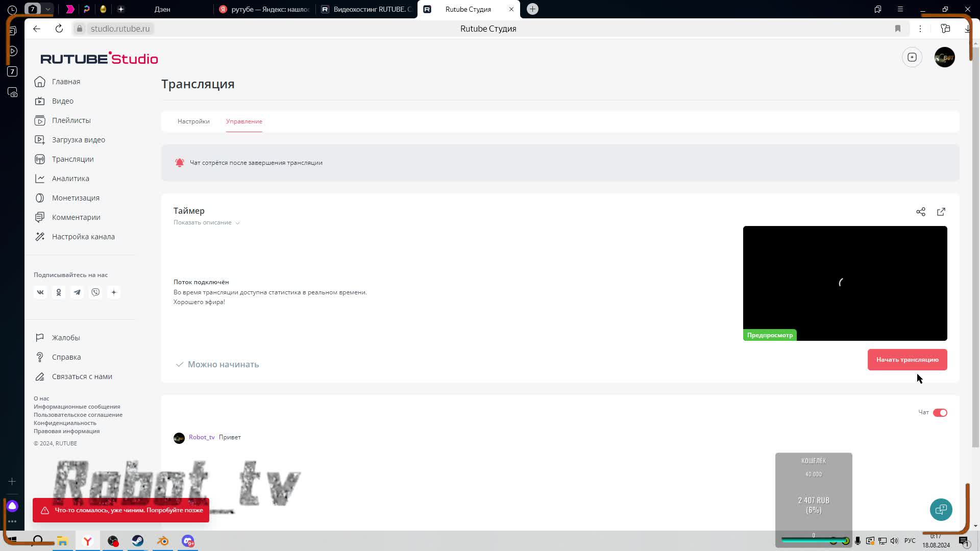The height and width of the screenshot is (551, 980).
Task: Toggle the Чат switch off
Action: coord(940,413)
